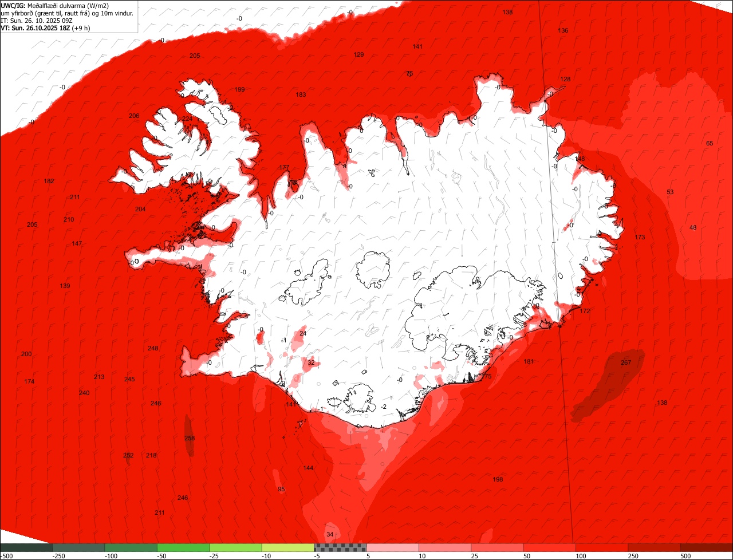The image size is (733, 560).
Task: Click the map value '252' in the southwest ocean
Action: pyautogui.click(x=128, y=456)
